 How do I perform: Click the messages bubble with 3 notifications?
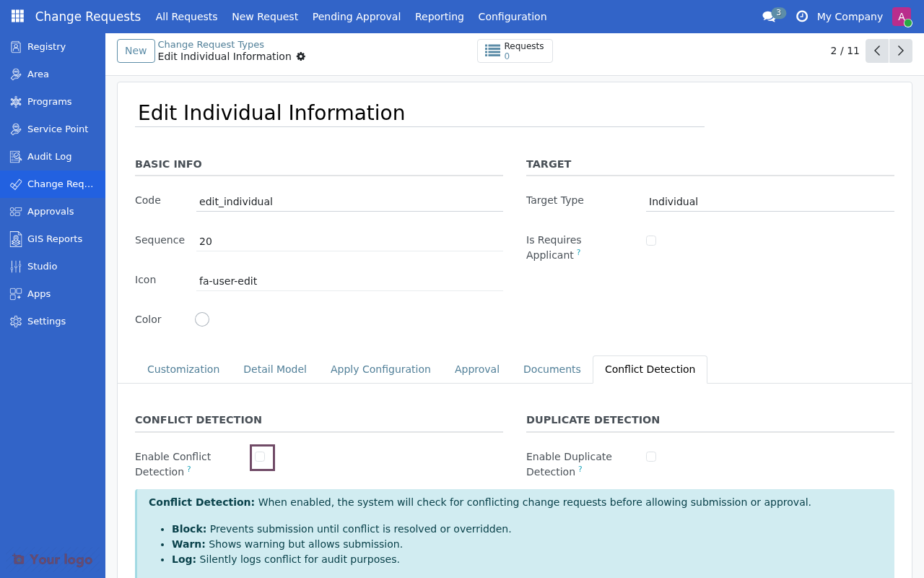tap(770, 16)
